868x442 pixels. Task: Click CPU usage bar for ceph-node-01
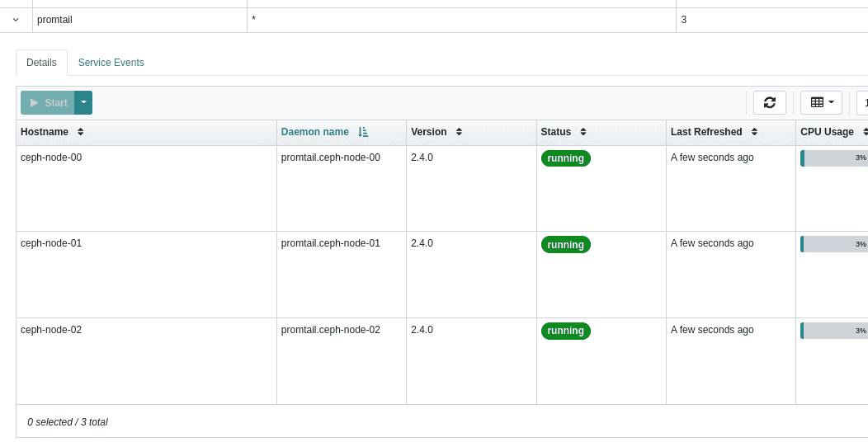pyautogui.click(x=833, y=244)
